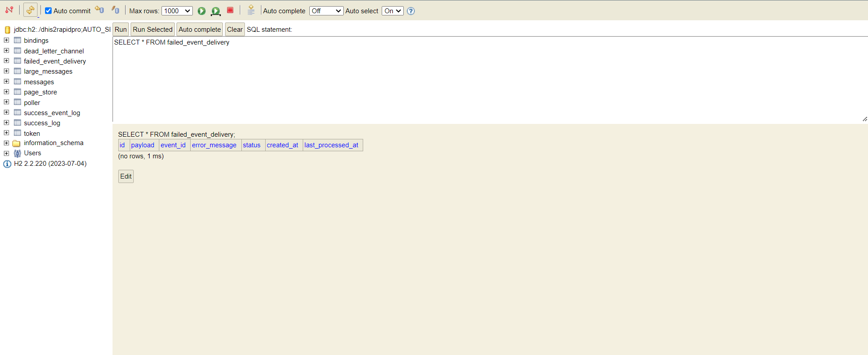Viewport: 868px width, 355px height.
Task: Toggle the Auto commit checkbox
Action: coord(49,11)
